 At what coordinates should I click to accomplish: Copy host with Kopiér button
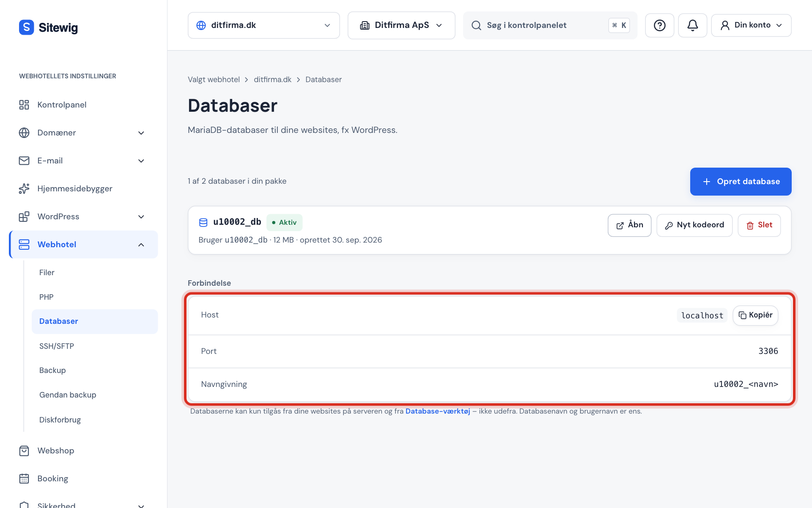pyautogui.click(x=755, y=315)
